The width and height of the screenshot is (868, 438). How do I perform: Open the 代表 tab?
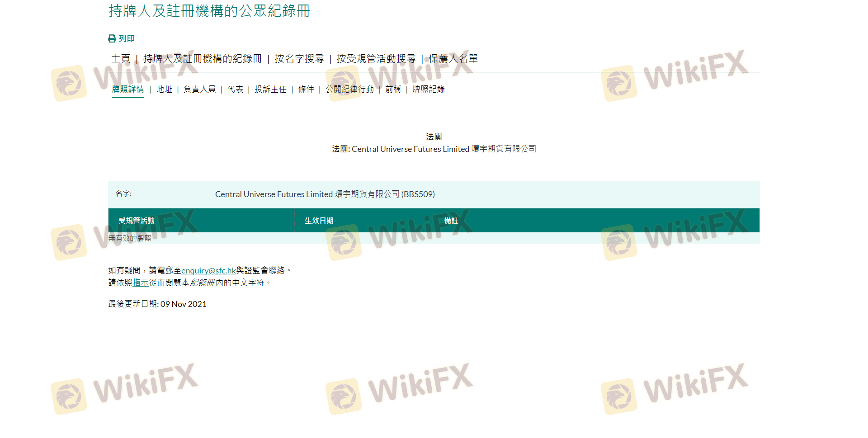[x=235, y=89]
